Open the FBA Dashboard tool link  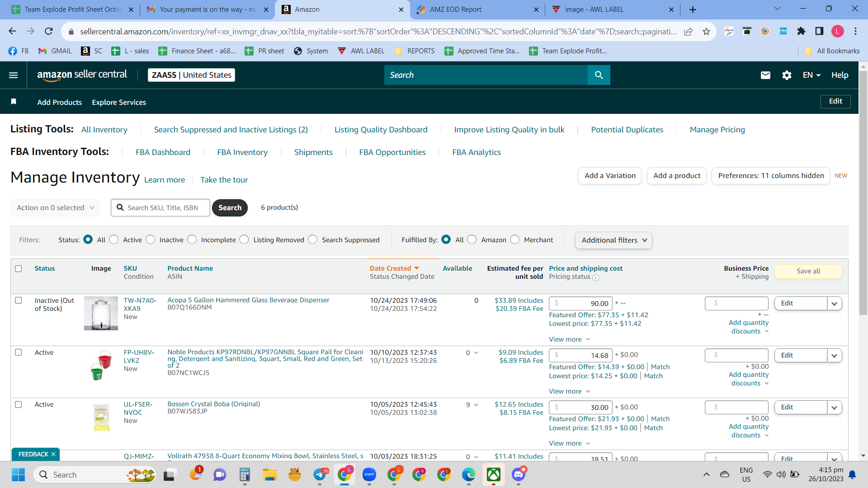coord(163,152)
